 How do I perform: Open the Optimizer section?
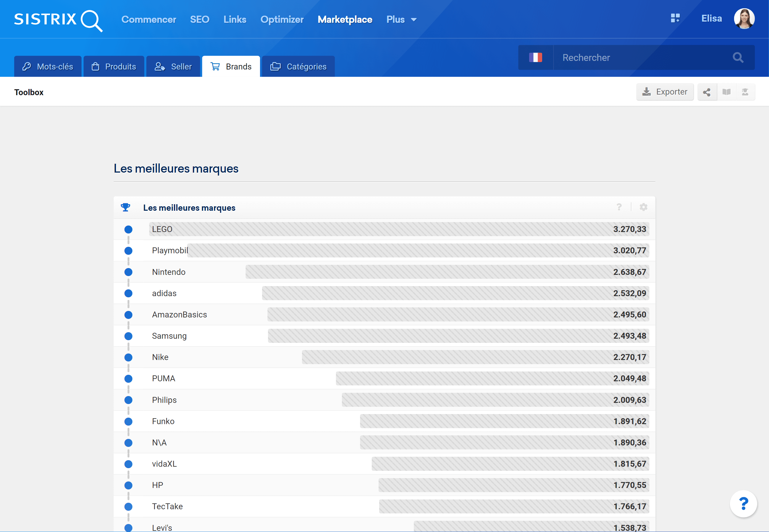(282, 20)
